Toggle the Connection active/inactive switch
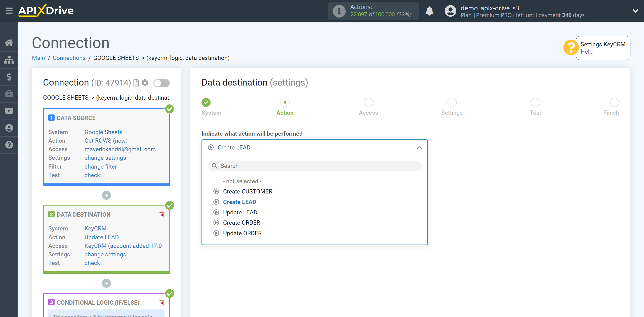Image resolution: width=644 pixels, height=317 pixels. tap(162, 83)
